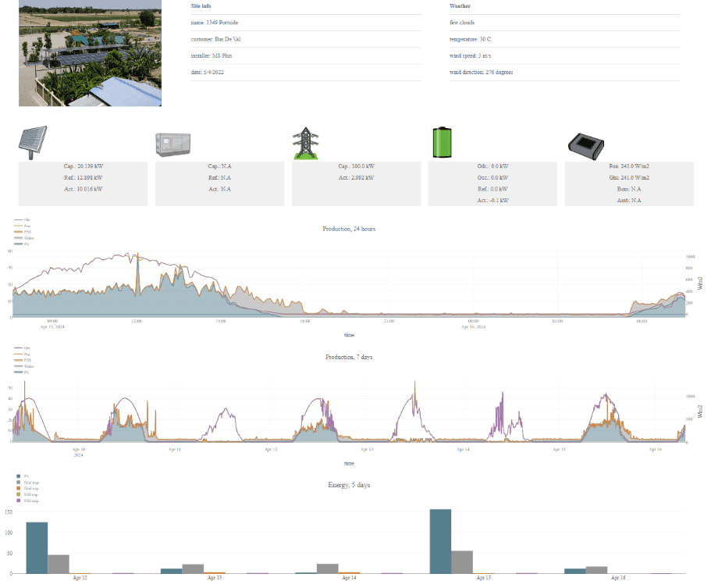This screenshot has width=711, height=588.
Task: Toggle Ghi trace in 7 days legend
Action: [x=22, y=348]
